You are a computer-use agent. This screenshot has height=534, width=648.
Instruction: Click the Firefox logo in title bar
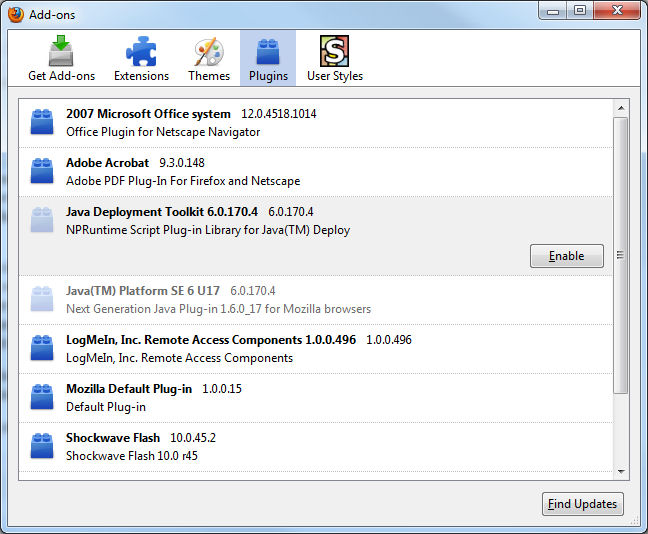tap(16, 15)
